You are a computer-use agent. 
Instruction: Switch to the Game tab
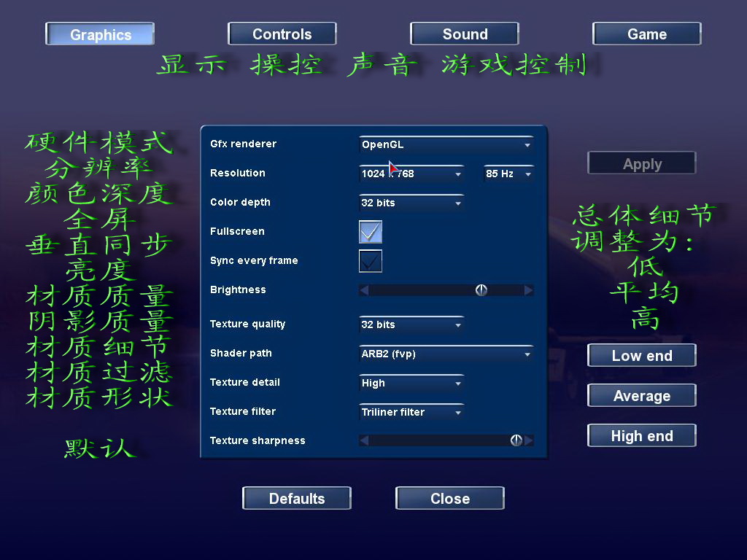coord(646,34)
